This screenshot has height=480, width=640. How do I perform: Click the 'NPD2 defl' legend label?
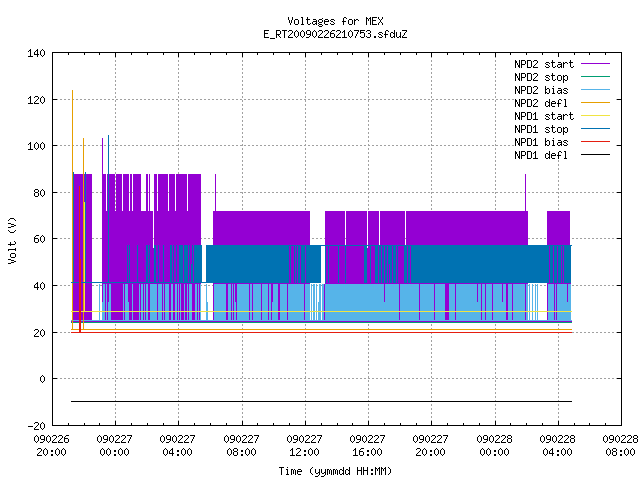pos(541,103)
